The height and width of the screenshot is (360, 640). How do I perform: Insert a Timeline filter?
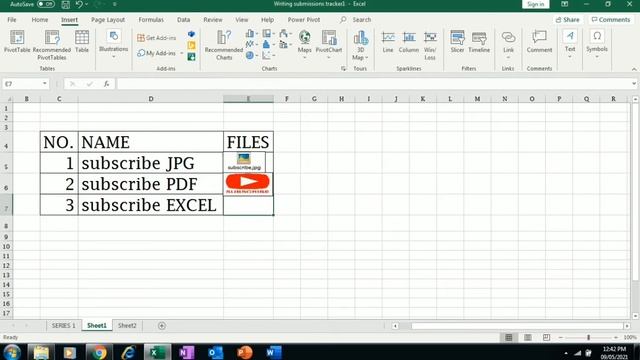pyautogui.click(x=479, y=41)
